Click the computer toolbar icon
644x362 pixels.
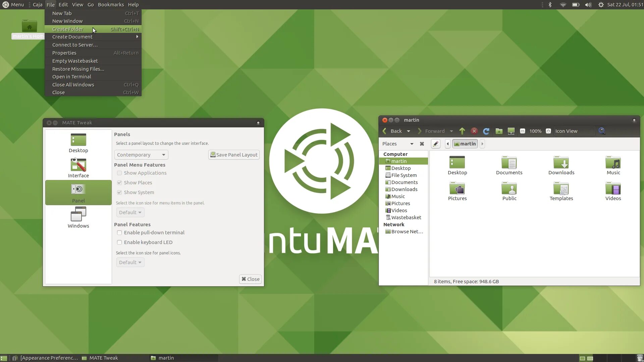pyautogui.click(x=511, y=131)
